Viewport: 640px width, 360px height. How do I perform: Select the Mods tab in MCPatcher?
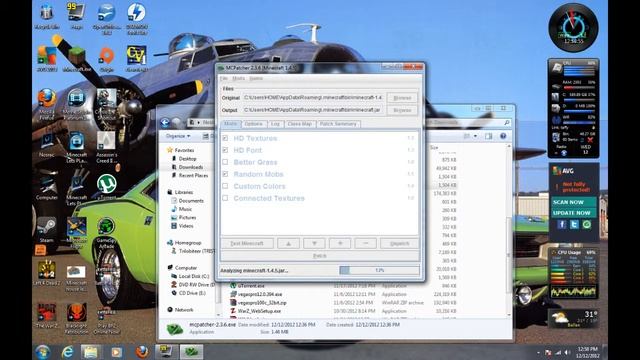[230, 124]
